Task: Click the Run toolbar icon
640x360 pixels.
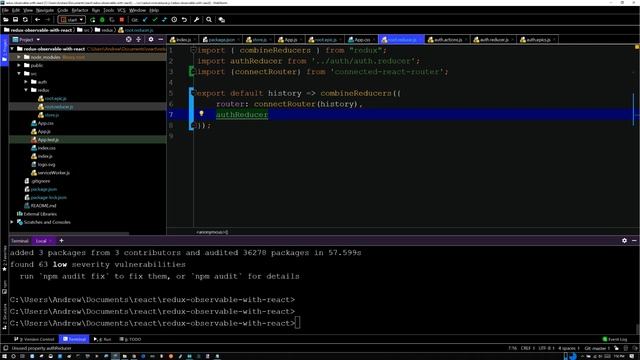Action: 93,20
